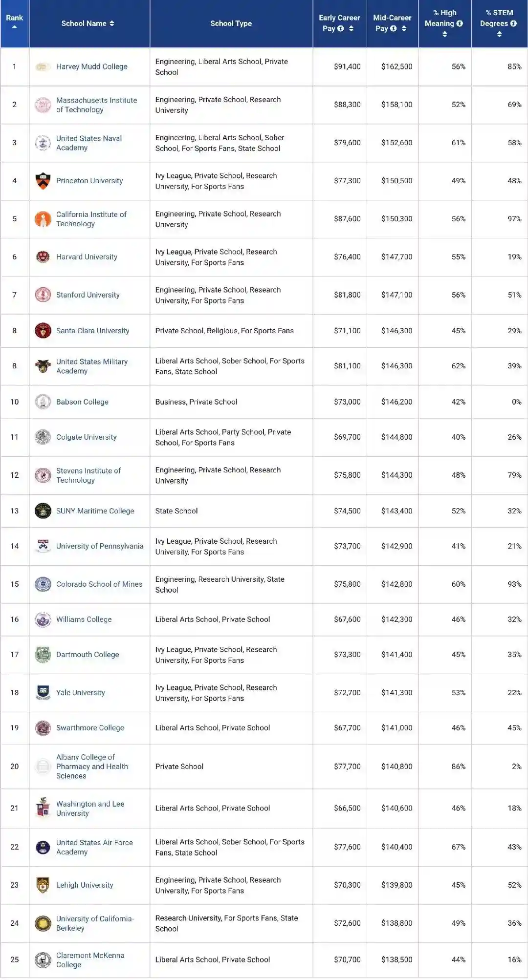The width and height of the screenshot is (528, 980).
Task: Click the Lehigh University shield logo
Action: point(43,885)
